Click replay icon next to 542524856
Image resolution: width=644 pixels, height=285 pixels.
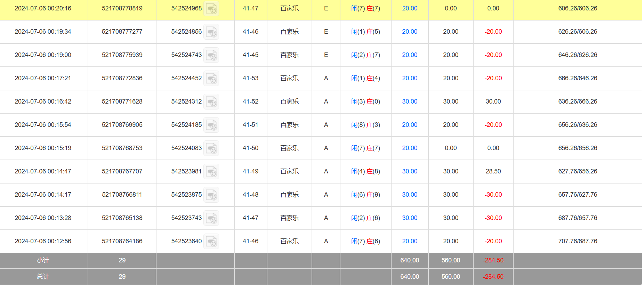[x=211, y=32]
